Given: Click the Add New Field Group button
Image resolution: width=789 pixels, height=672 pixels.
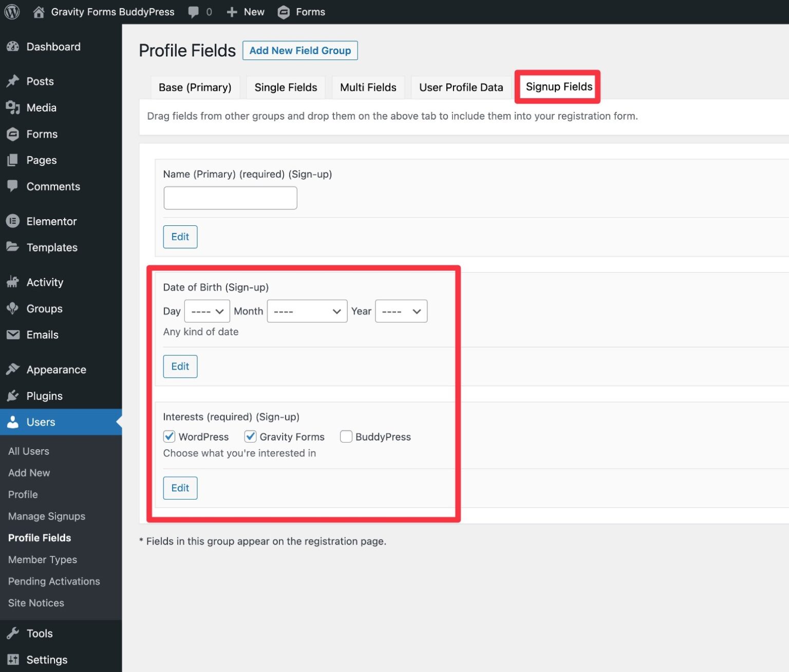Looking at the screenshot, I should (x=300, y=50).
